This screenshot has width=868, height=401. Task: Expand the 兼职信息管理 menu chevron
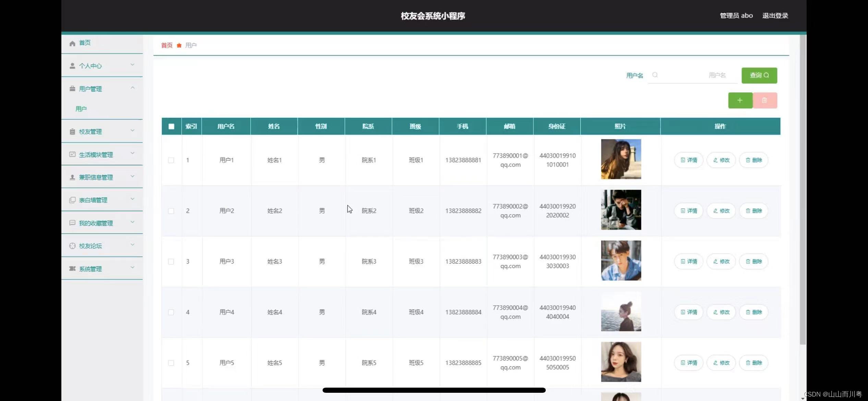click(132, 176)
